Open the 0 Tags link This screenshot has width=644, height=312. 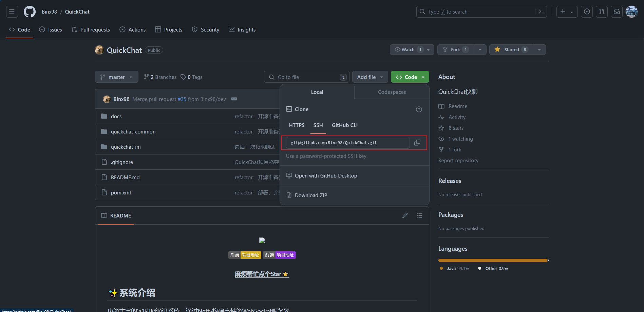point(191,77)
